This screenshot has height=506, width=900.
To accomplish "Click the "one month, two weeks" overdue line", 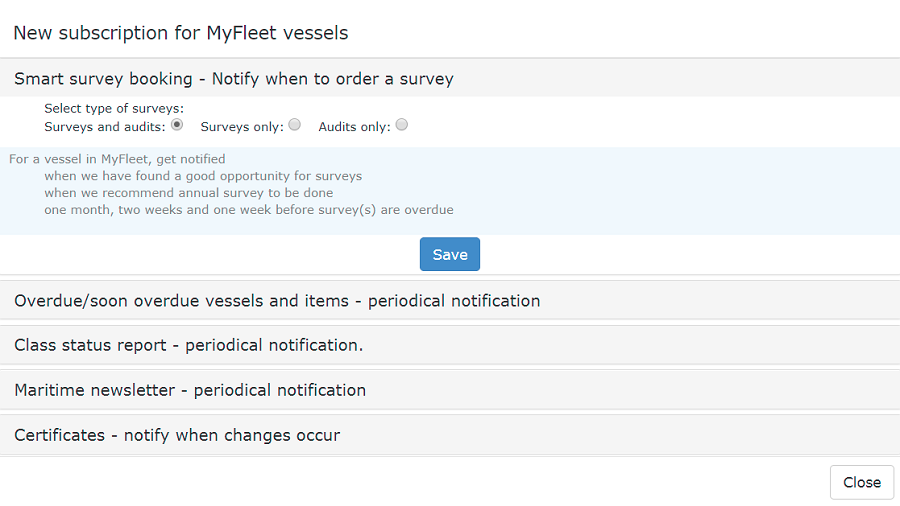I will point(249,210).
